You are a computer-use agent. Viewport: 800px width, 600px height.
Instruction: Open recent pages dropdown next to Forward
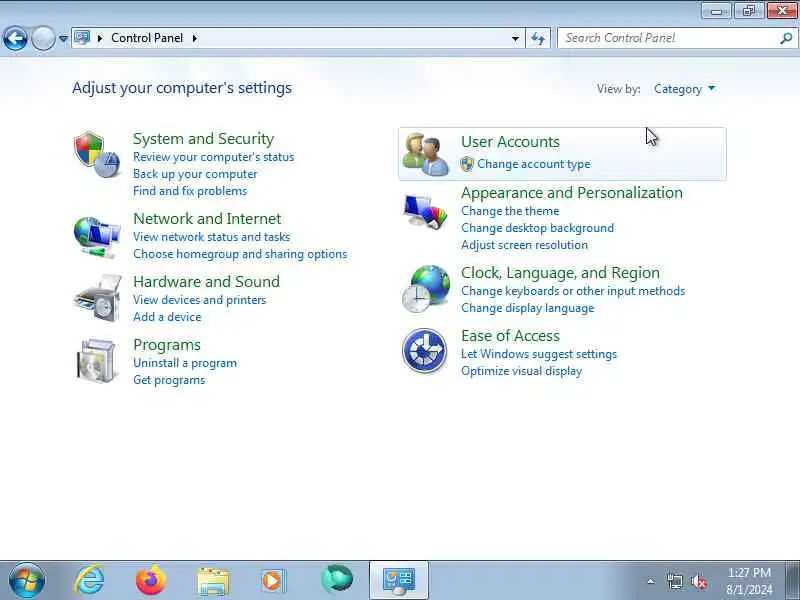(x=63, y=38)
